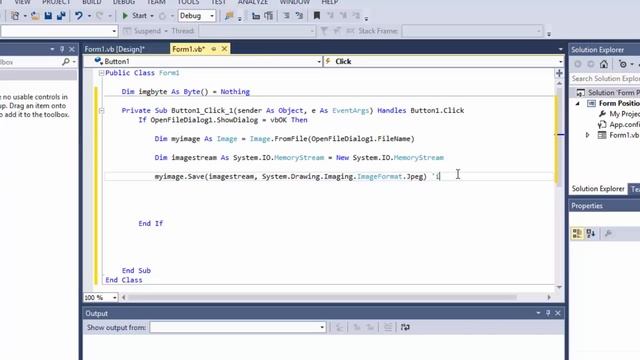640x360 pixels.
Task: Toggle pin on the Form1.vb tab
Action: pyautogui.click(x=213, y=49)
